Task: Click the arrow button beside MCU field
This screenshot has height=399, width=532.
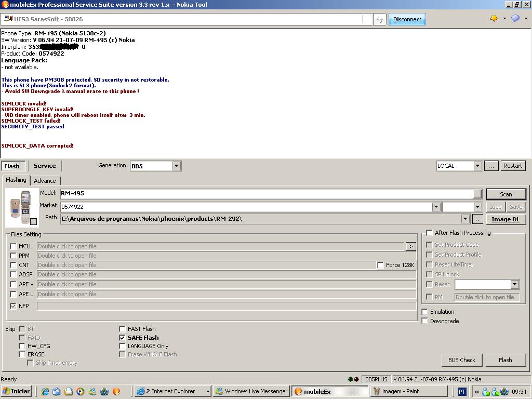Action: pyautogui.click(x=410, y=246)
